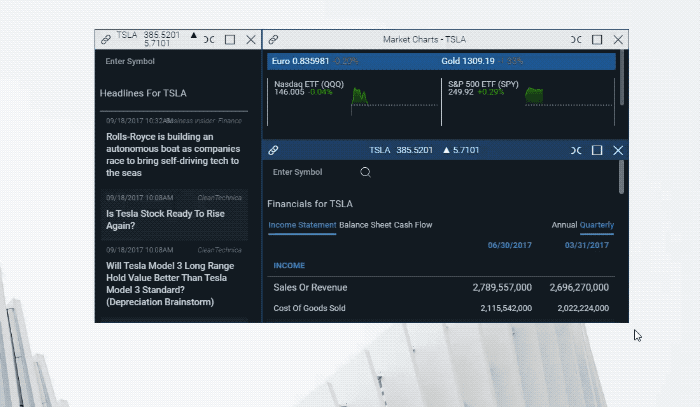Switch to Balance Sheet tab
Screen dimensions: 700x407
[365, 225]
